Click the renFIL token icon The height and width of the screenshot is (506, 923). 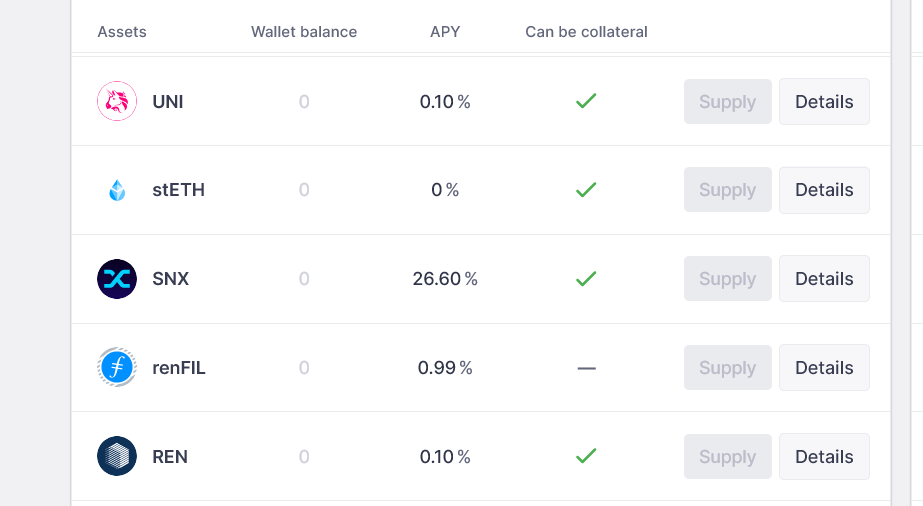117,367
